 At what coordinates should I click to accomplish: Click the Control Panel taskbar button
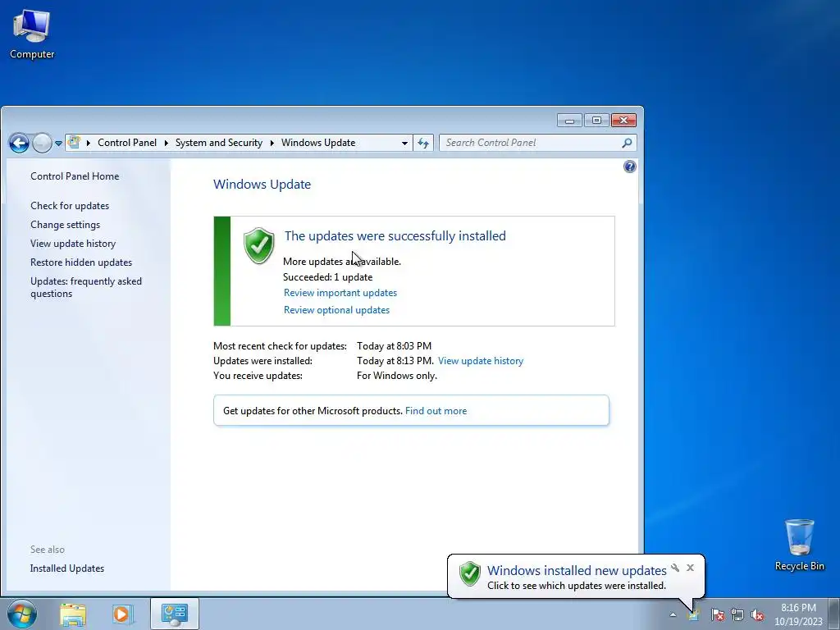pyautogui.click(x=175, y=614)
